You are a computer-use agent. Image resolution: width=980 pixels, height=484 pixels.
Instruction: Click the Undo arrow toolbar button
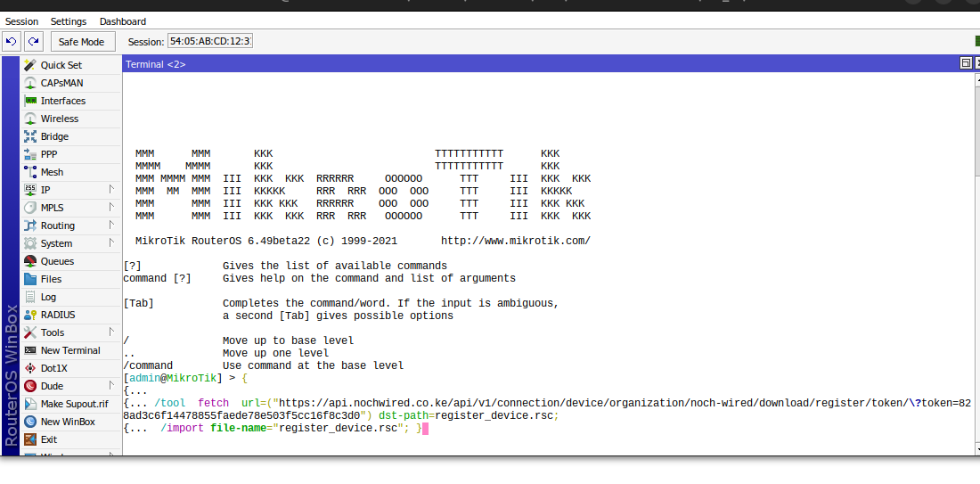click(12, 42)
